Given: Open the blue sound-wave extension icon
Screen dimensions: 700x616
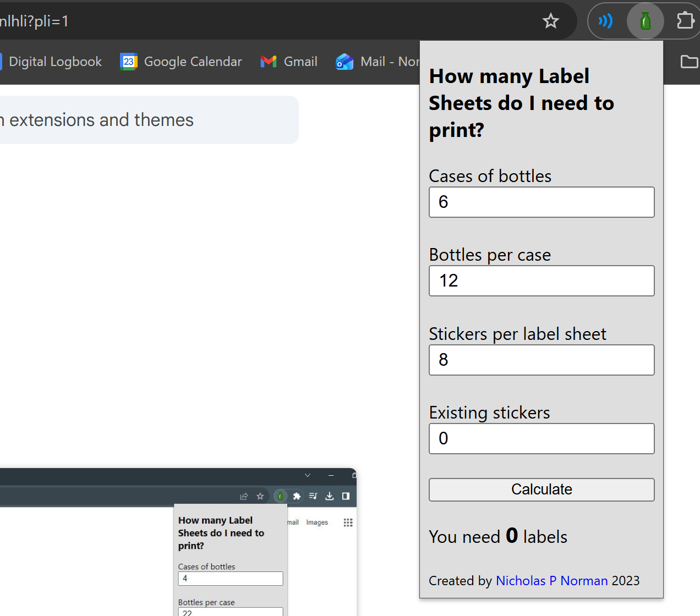Looking at the screenshot, I should (x=605, y=21).
